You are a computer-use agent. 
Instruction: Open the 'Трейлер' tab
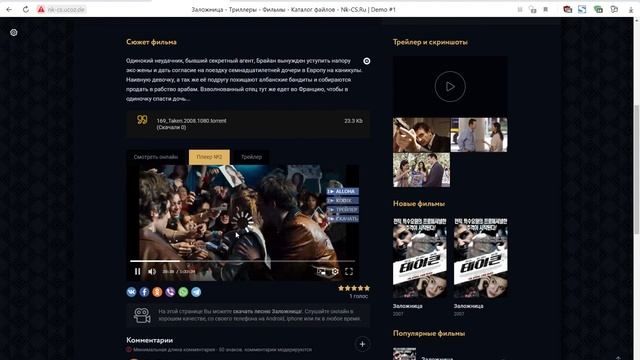[x=251, y=157]
